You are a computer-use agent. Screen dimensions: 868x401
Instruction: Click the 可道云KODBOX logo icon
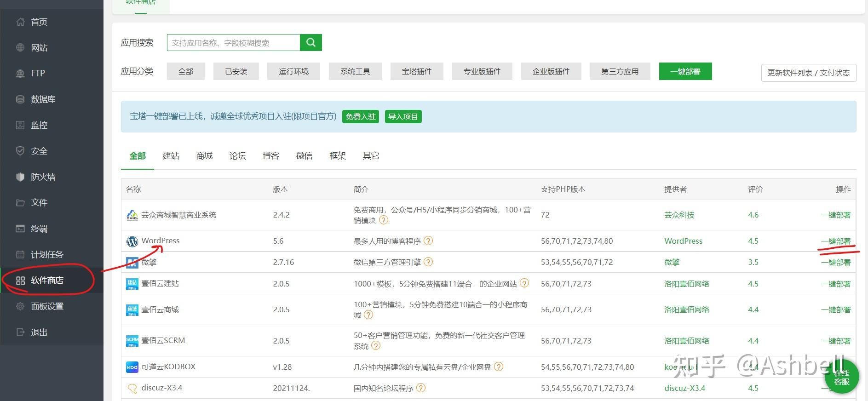[132, 367]
